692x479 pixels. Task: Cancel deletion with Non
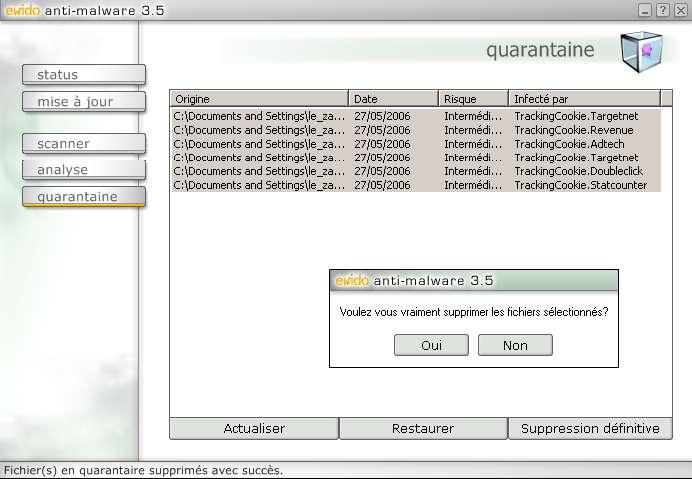click(x=515, y=345)
